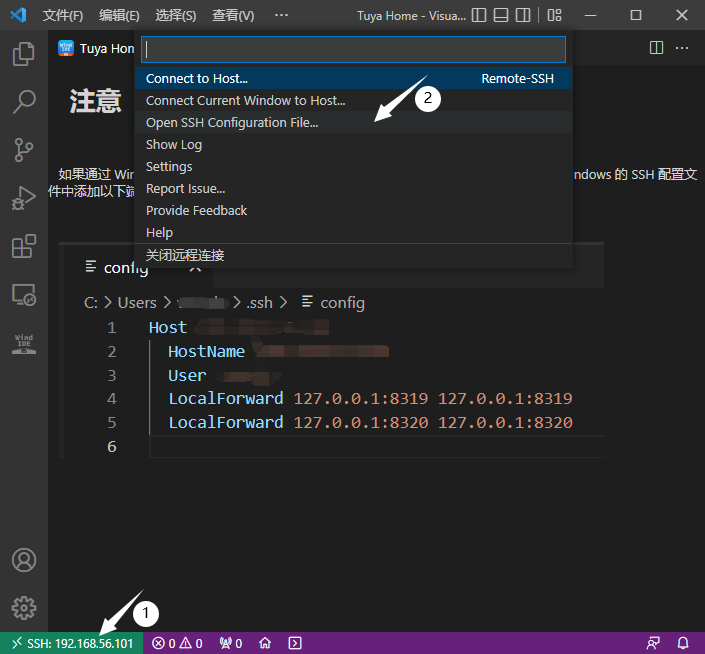Screen dimensions: 705x654
Task: Open editor more actions ellipsis
Action: (x=682, y=48)
